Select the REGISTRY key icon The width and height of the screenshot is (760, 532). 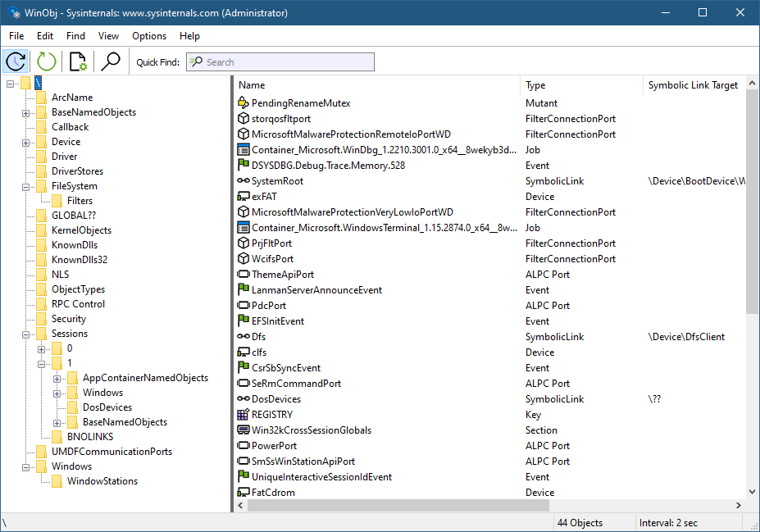[243, 415]
